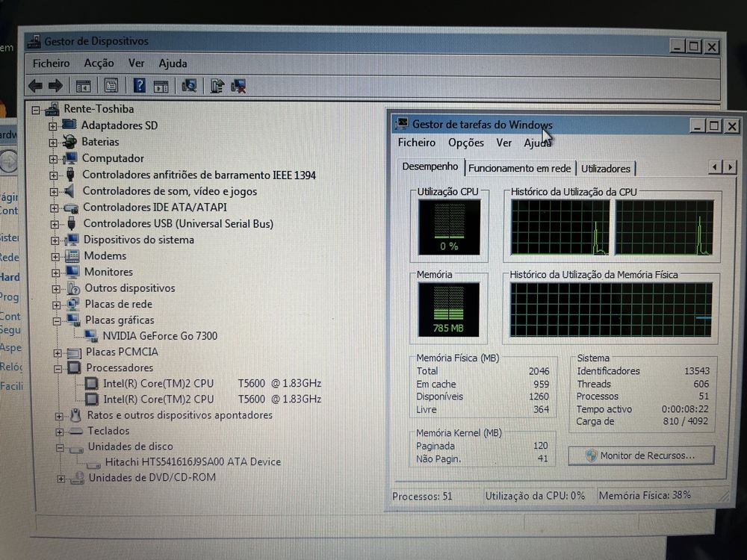Image resolution: width=747 pixels, height=560 pixels.
Task: Collapse the Rente-Toshiba root node
Action: coord(36,110)
